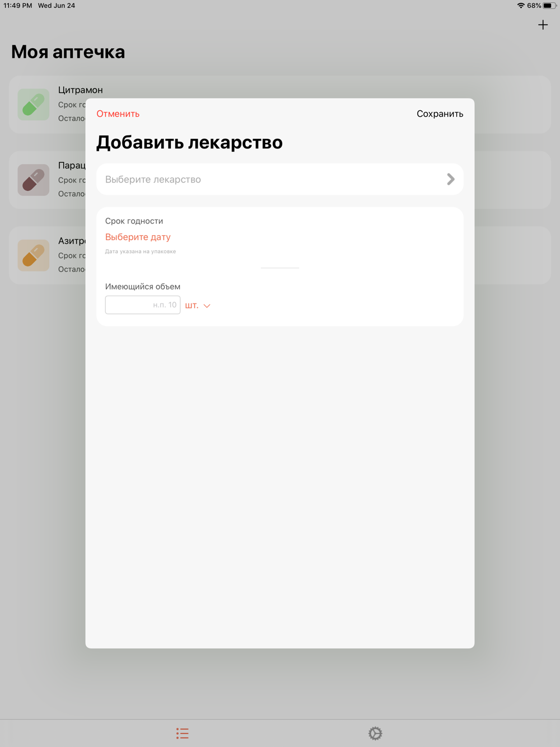
Task: Open the Цитрамон medicine name
Action: tap(81, 90)
